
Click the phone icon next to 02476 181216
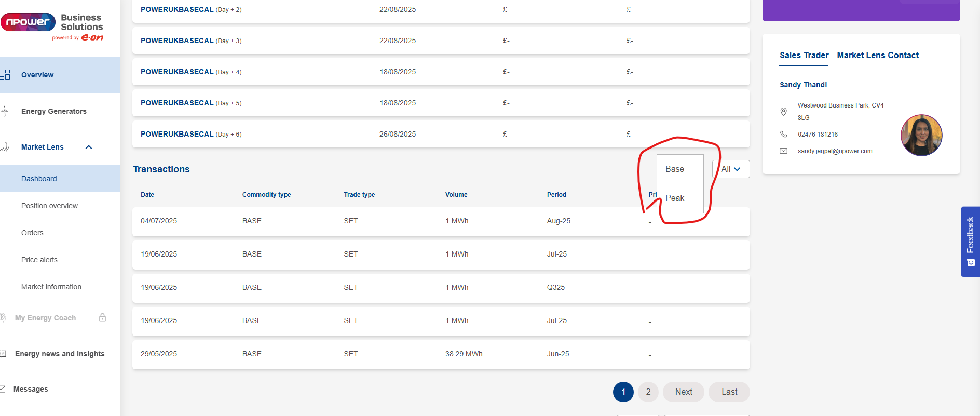(x=784, y=135)
